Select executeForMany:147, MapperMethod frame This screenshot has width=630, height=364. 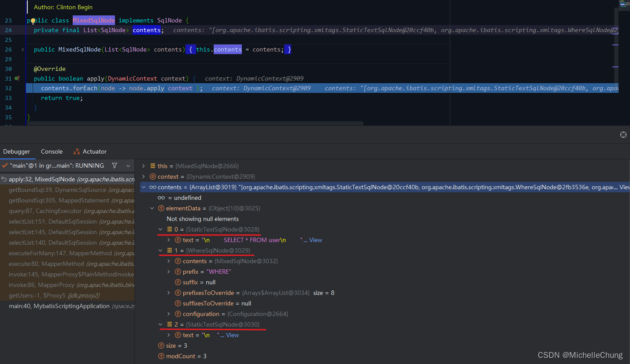pyautogui.click(x=67, y=253)
